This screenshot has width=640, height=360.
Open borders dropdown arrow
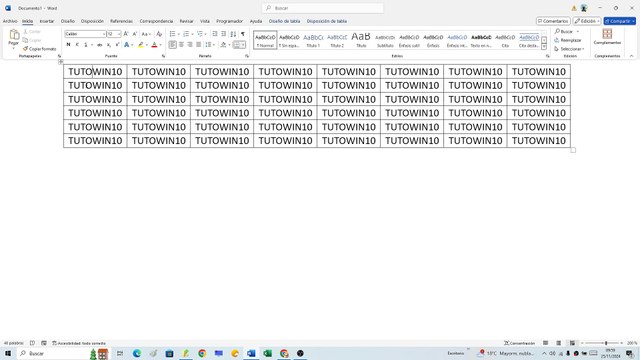point(243,45)
